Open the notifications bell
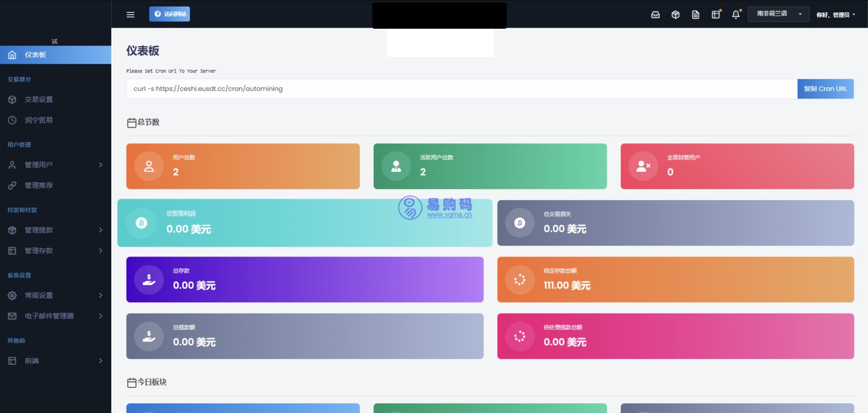 (x=736, y=15)
